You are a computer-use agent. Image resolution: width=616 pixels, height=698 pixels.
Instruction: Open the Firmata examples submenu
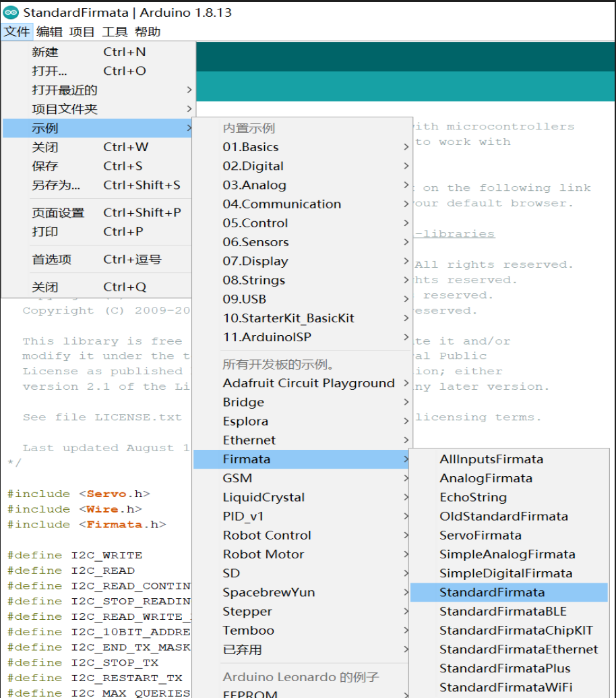247,459
